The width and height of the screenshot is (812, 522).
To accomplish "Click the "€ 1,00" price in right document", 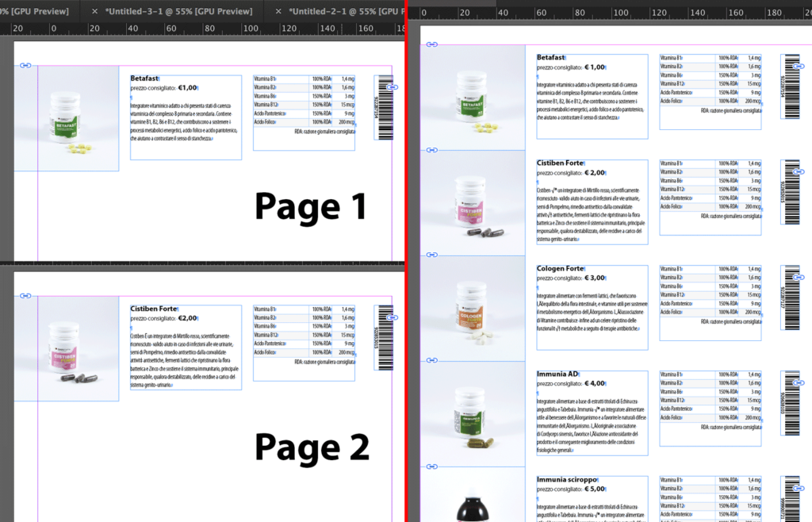I will point(595,67).
